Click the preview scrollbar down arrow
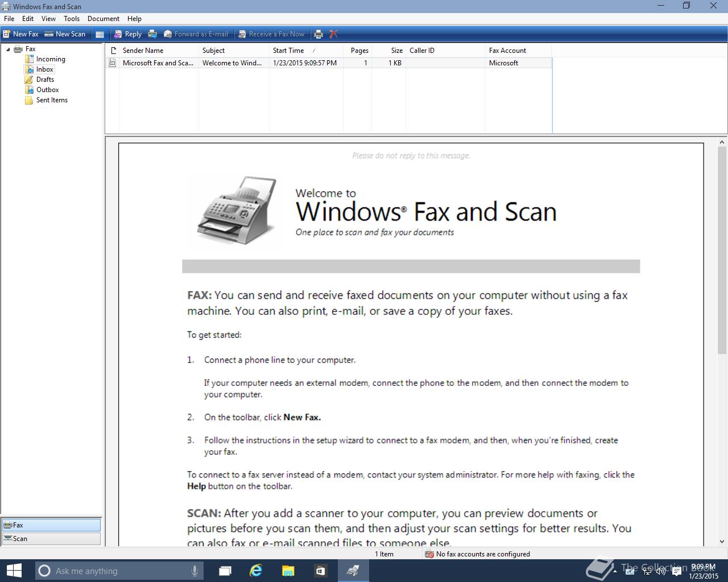This screenshot has height=582, width=728. point(722,542)
